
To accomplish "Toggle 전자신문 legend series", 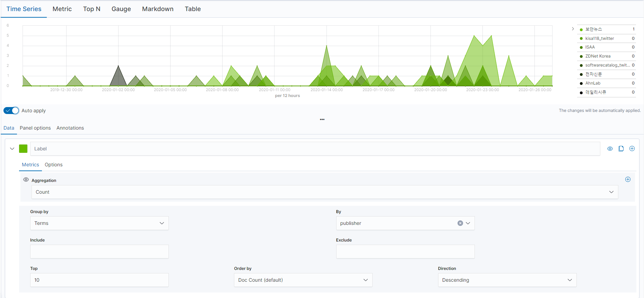I will pyautogui.click(x=607, y=74).
